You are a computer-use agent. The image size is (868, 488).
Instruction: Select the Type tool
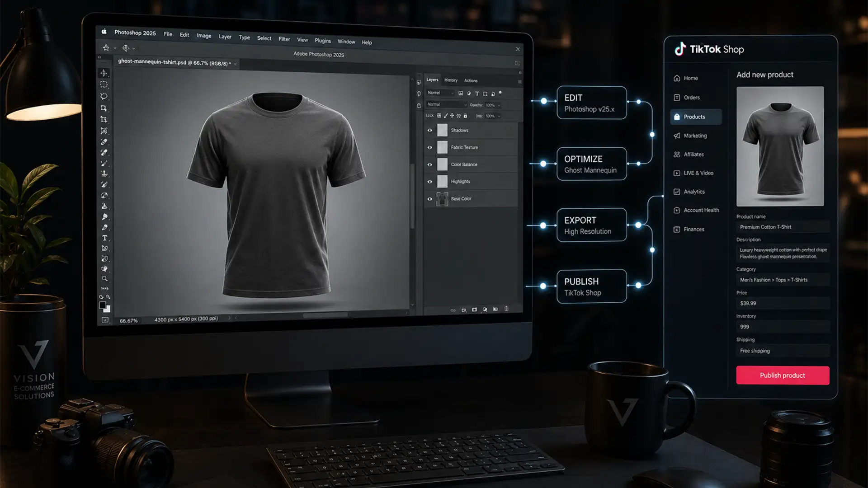104,237
